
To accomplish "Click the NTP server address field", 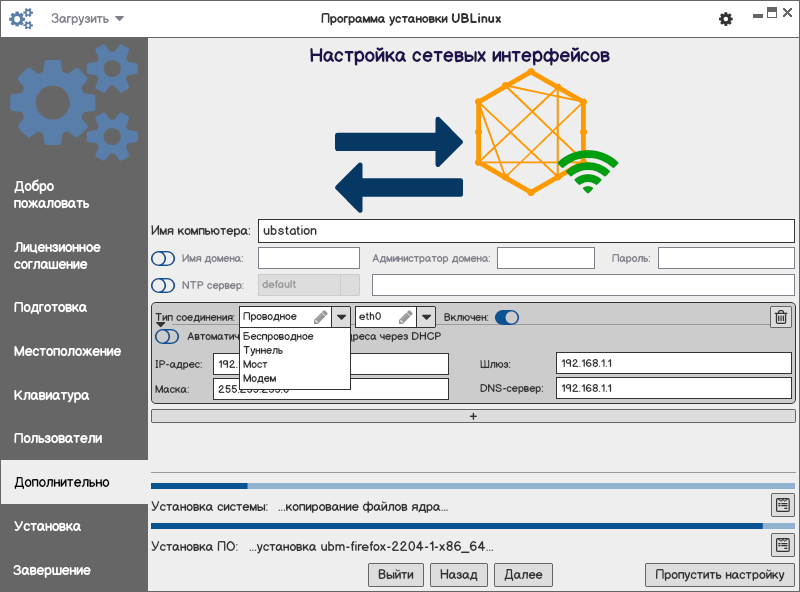I will click(583, 285).
